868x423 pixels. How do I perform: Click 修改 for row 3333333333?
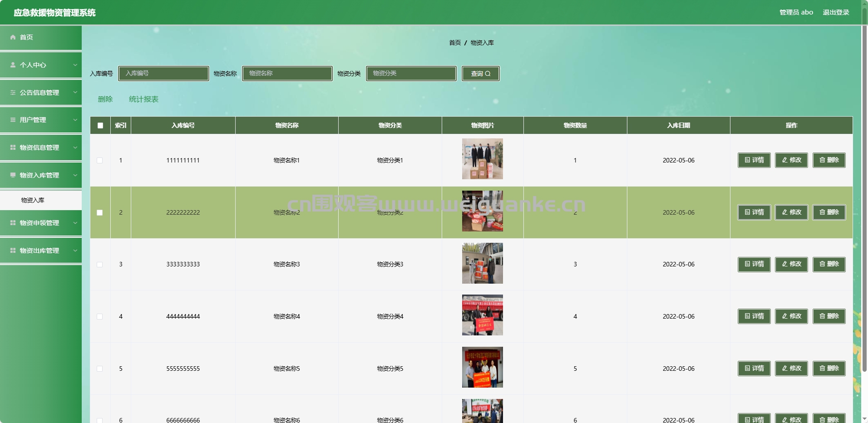[791, 264]
